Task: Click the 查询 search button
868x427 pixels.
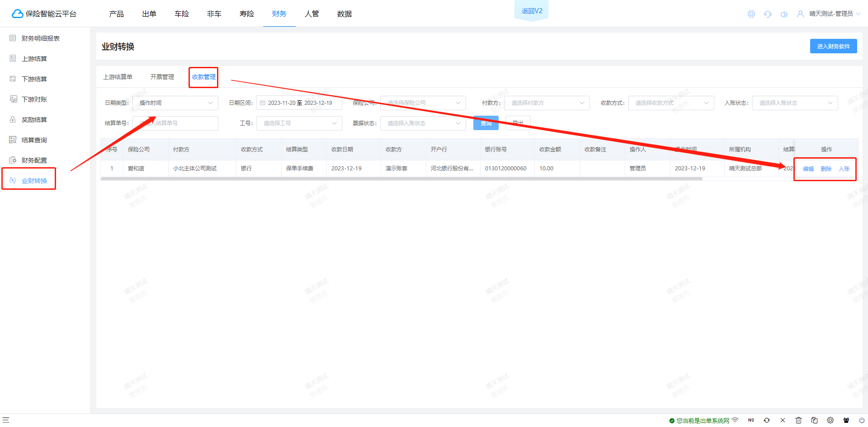Action: point(486,123)
